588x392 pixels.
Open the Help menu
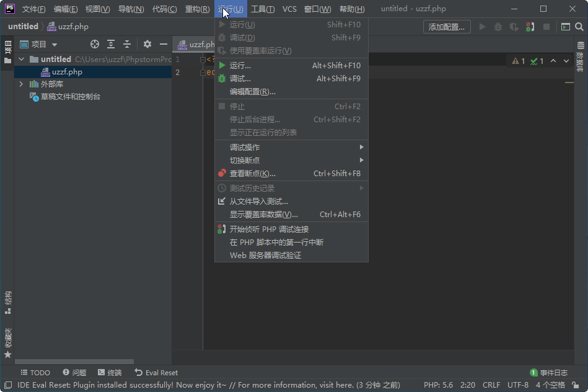[352, 9]
